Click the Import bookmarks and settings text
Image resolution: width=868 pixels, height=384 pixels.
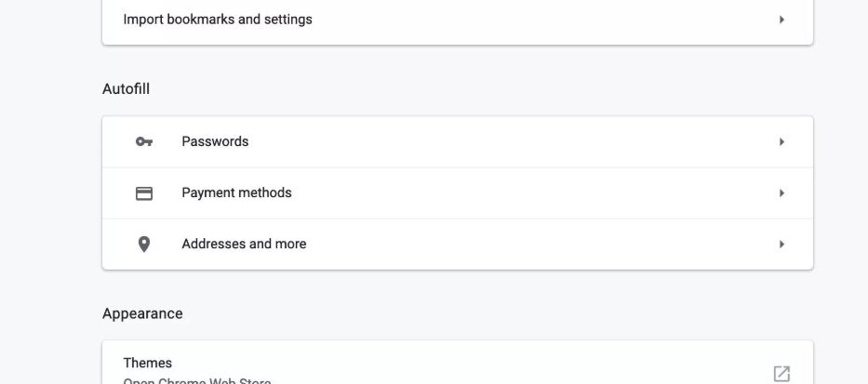pyautogui.click(x=218, y=20)
